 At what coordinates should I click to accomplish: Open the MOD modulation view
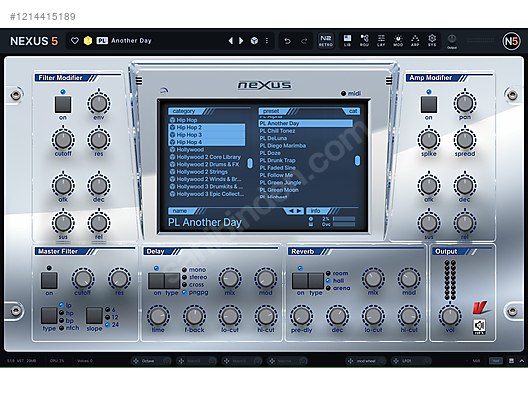click(x=398, y=40)
